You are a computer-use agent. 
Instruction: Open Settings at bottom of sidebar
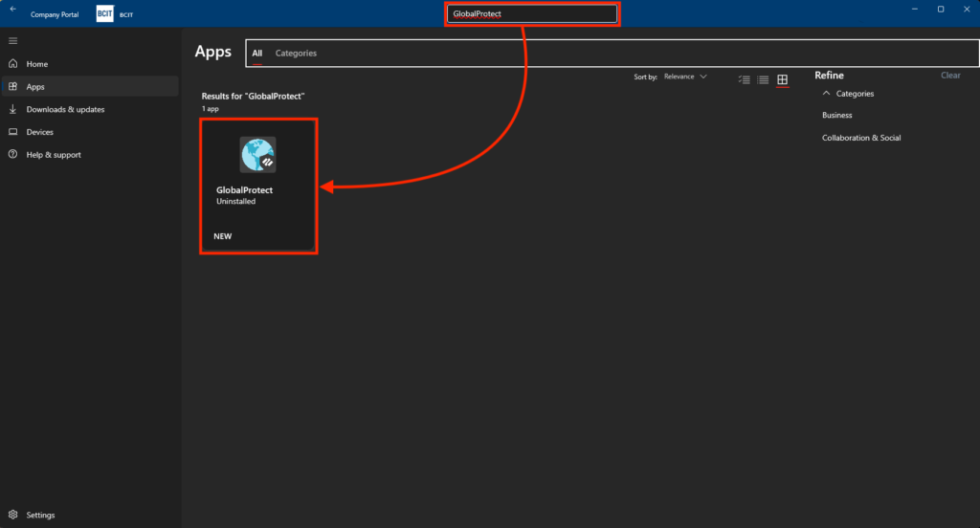90,515
